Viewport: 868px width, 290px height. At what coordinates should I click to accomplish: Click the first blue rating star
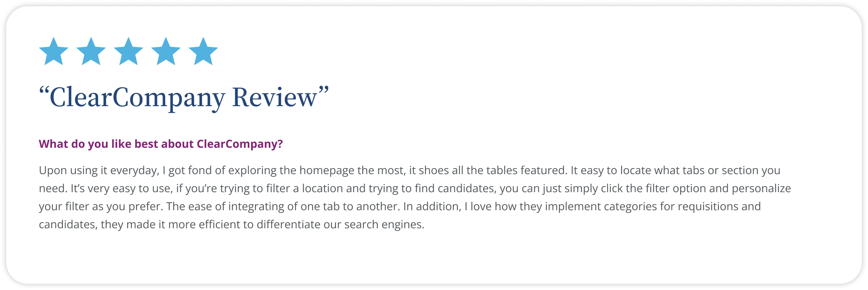pyautogui.click(x=54, y=52)
